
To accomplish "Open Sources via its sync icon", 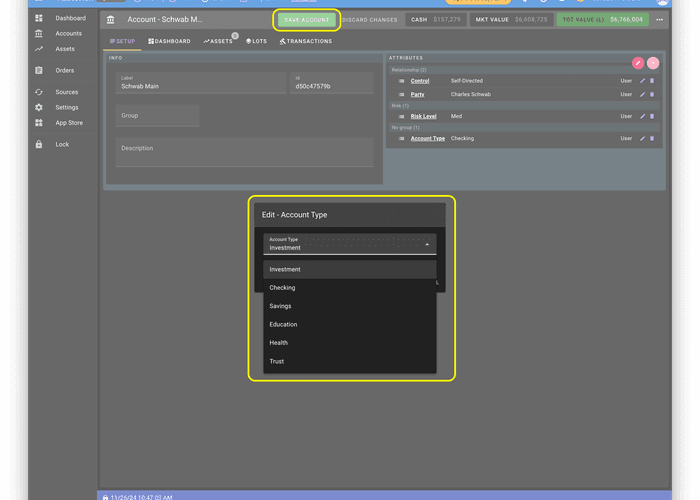I will pyautogui.click(x=39, y=92).
